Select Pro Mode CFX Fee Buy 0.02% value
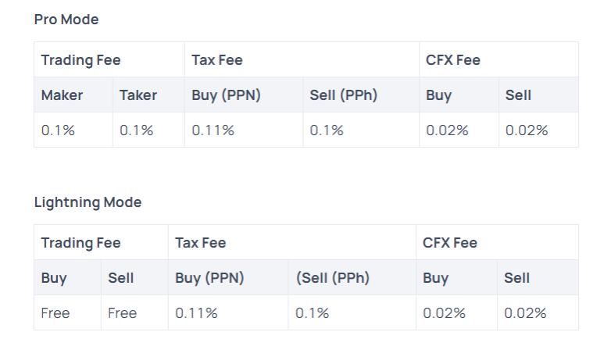611x364 pixels. click(447, 130)
